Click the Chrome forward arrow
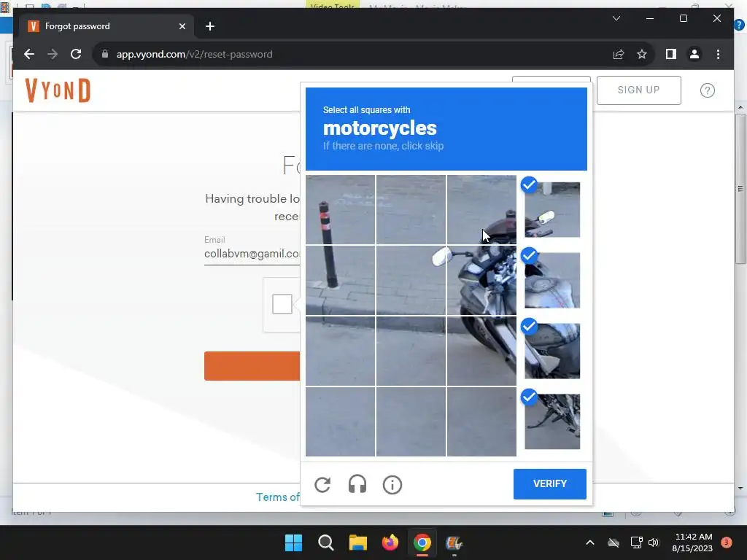 (x=53, y=54)
